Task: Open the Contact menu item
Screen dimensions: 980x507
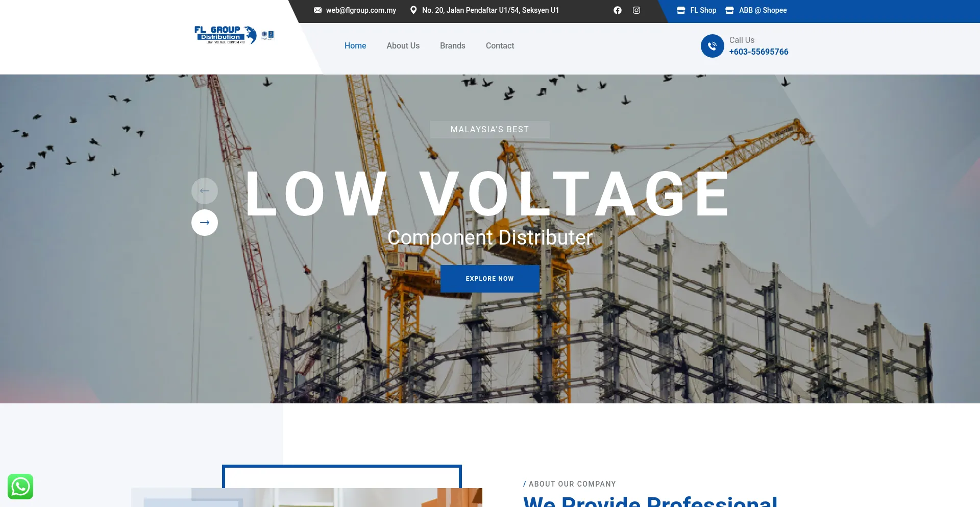Action: point(500,45)
